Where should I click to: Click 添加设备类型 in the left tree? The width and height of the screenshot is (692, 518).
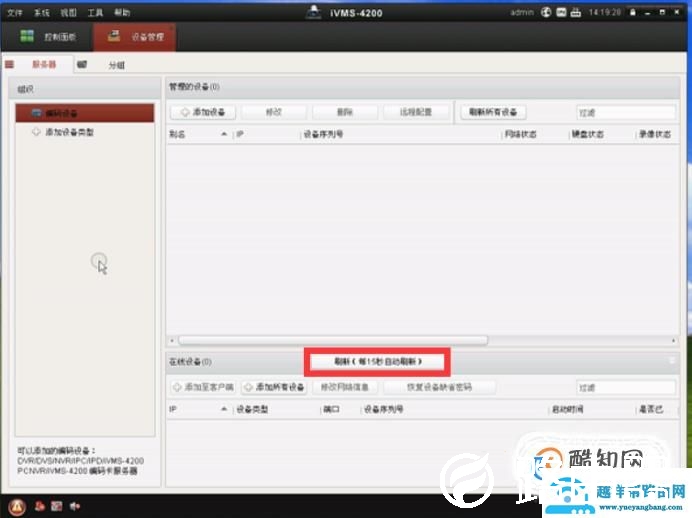click(69, 132)
